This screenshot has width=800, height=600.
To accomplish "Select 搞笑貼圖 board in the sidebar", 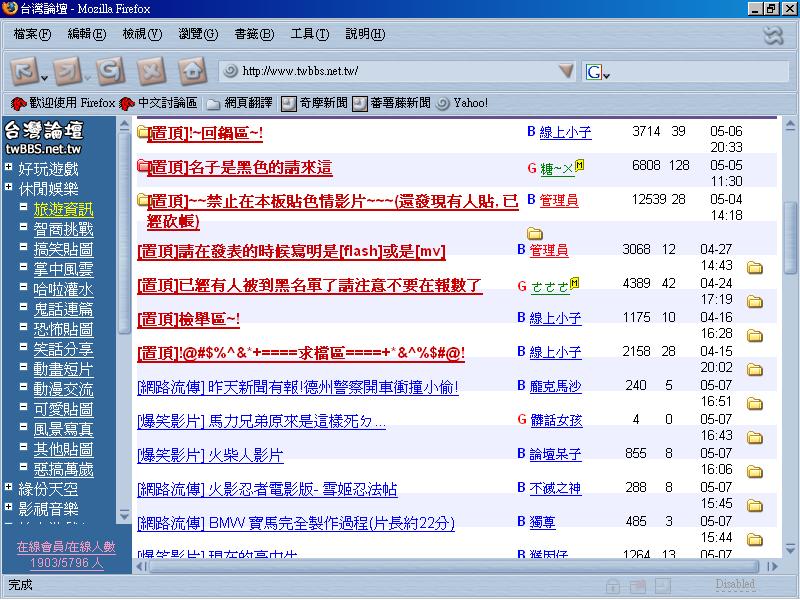I will click(x=63, y=249).
